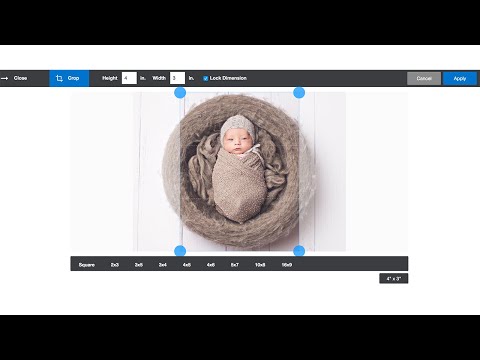Select the 4x6 ratio preset
Image resolution: width=480 pixels, height=360 pixels.
(211, 265)
